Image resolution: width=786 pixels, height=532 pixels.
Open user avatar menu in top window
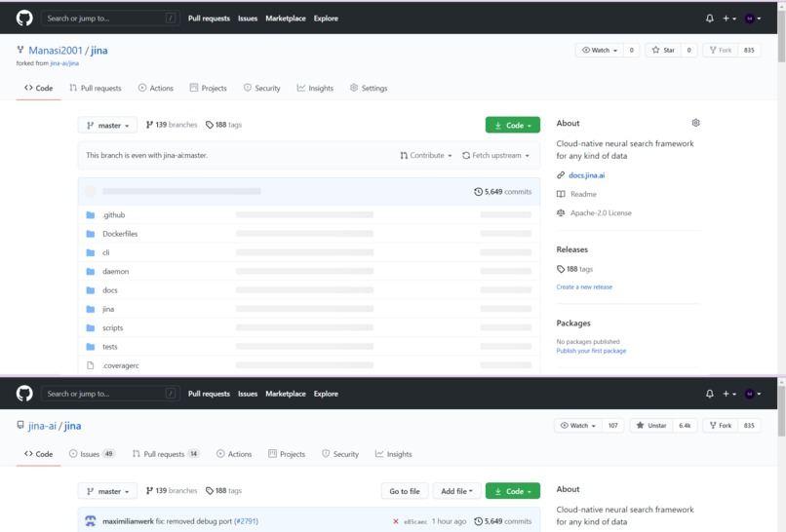753,19
